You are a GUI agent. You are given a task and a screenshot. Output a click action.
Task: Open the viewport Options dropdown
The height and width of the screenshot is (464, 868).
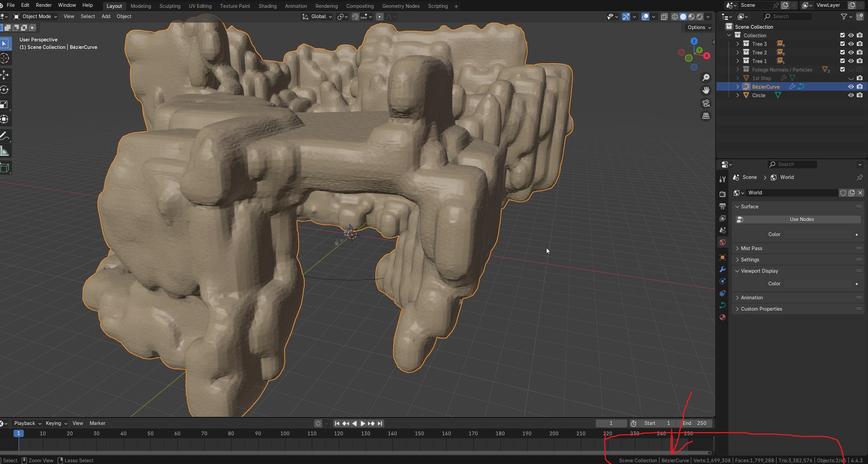[699, 27]
